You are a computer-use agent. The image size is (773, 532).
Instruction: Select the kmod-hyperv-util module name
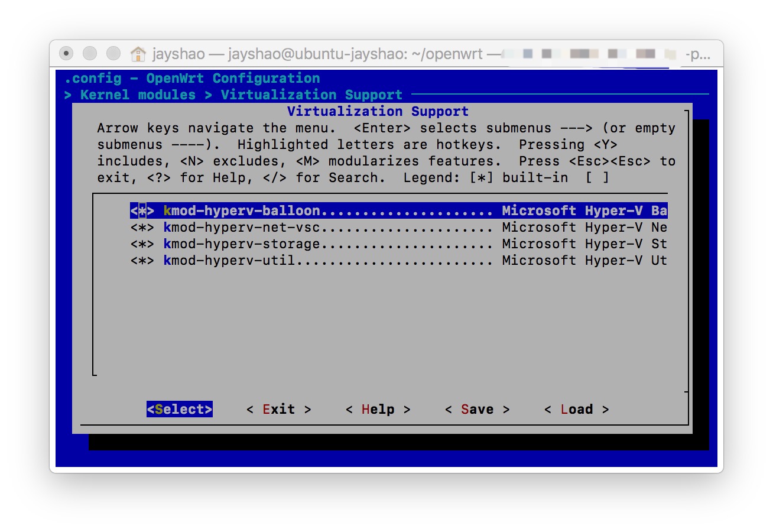(229, 261)
